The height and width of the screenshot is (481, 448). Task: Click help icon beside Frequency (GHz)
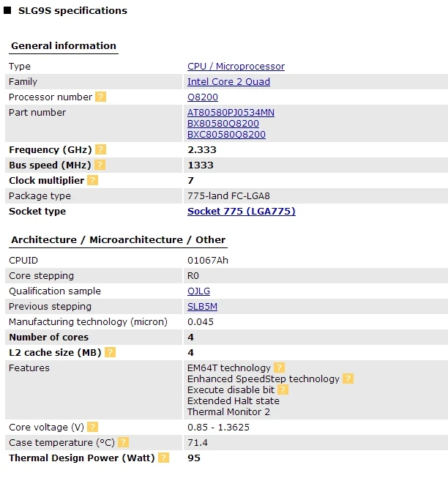tap(100, 149)
